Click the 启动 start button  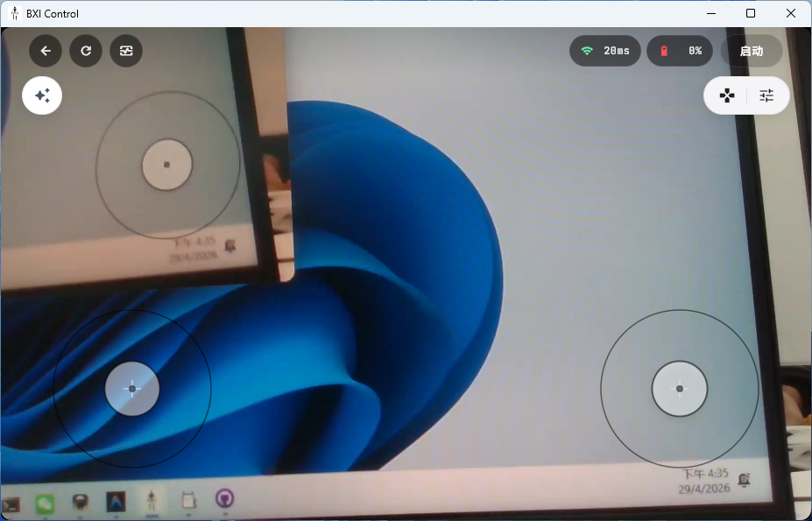click(752, 51)
